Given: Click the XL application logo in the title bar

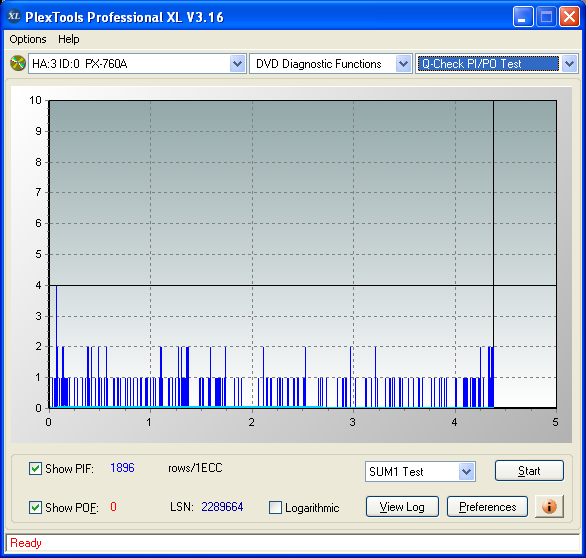Looking at the screenshot, I should pos(14,16).
